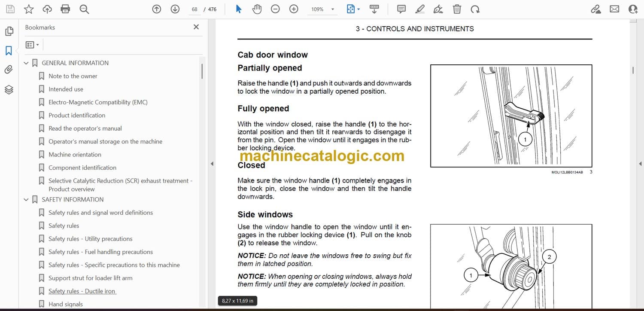
Task: Click the Fully opened subheading
Action: [263, 109]
